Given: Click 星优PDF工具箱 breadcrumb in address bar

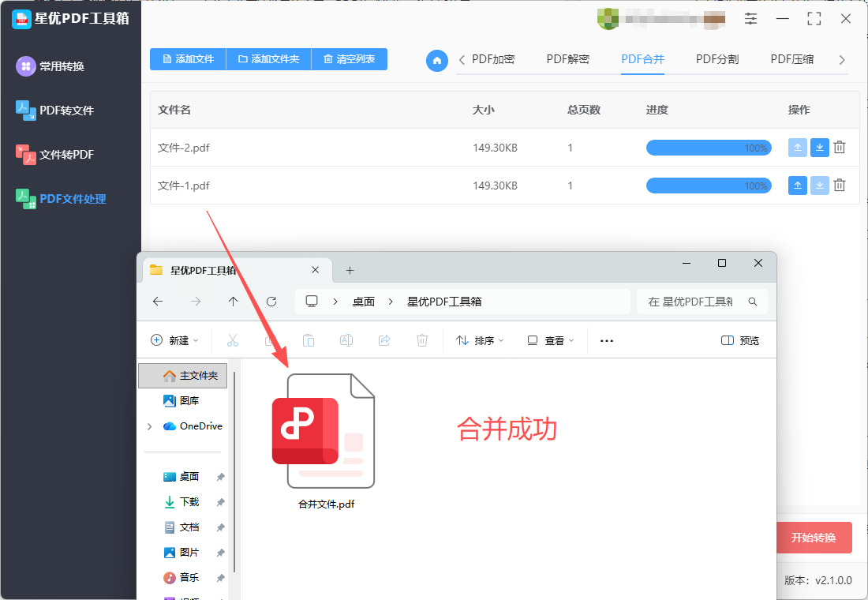Looking at the screenshot, I should click(444, 302).
